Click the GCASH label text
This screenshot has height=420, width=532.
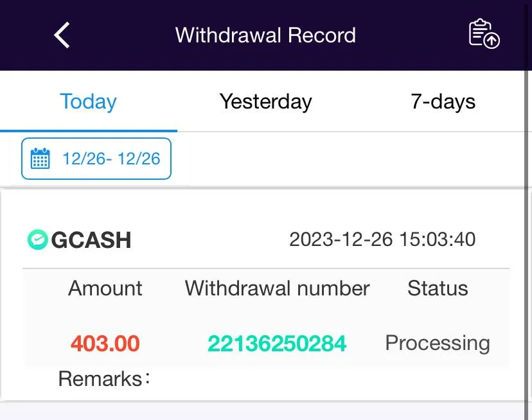[x=91, y=240]
